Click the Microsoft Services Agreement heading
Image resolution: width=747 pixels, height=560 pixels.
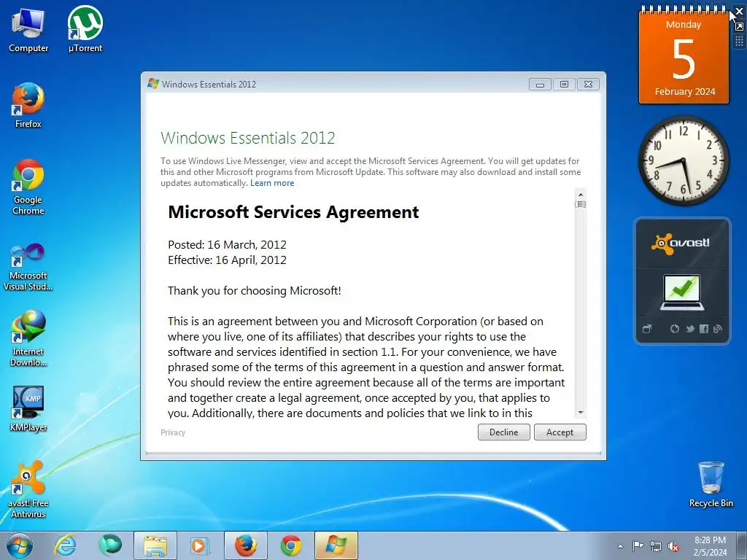pos(293,212)
